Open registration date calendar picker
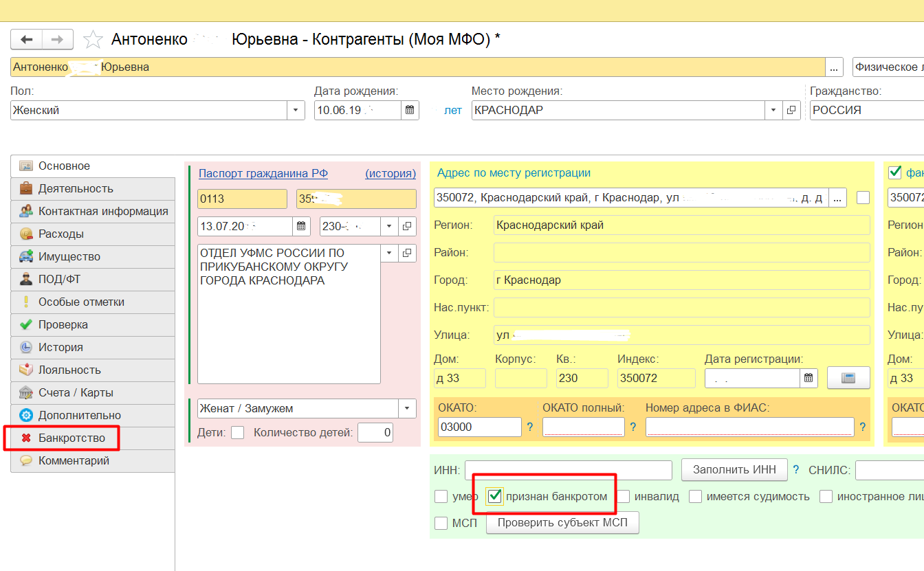The image size is (924, 571). click(808, 378)
